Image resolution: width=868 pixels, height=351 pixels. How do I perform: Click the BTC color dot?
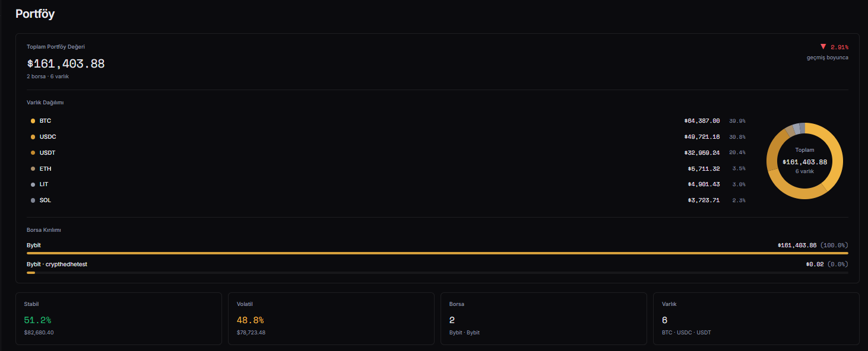click(33, 121)
